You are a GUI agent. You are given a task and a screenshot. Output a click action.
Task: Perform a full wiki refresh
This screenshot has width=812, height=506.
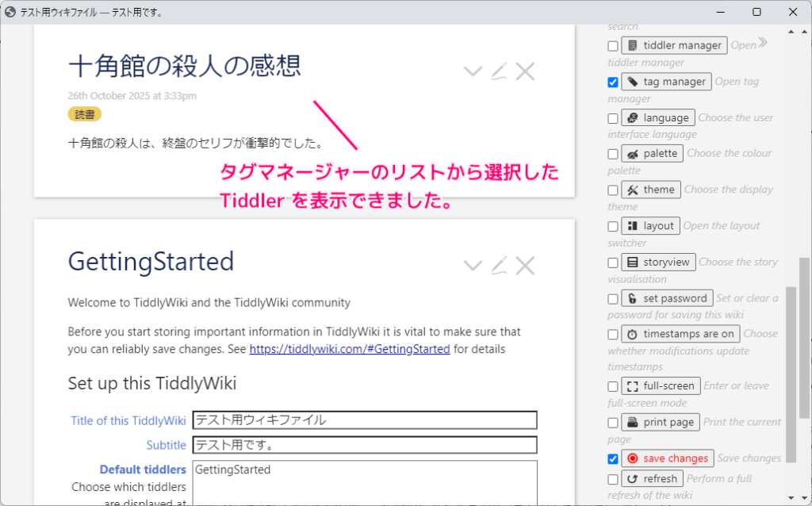pos(652,477)
